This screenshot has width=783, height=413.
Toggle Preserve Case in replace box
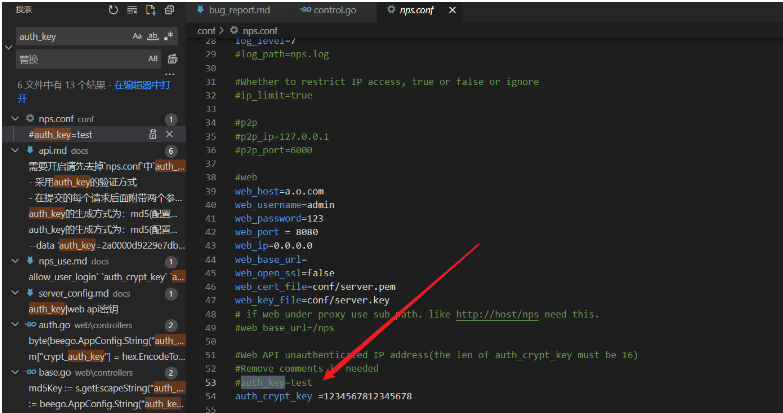click(153, 59)
